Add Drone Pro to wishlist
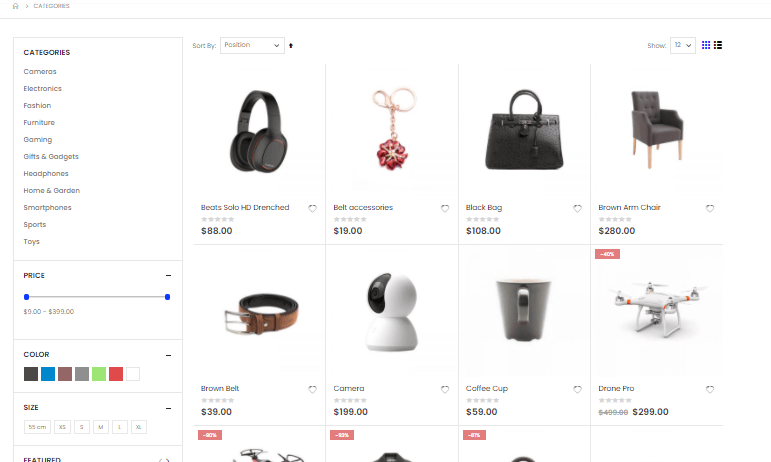Viewport: 771px width, 462px height. pyautogui.click(x=710, y=389)
